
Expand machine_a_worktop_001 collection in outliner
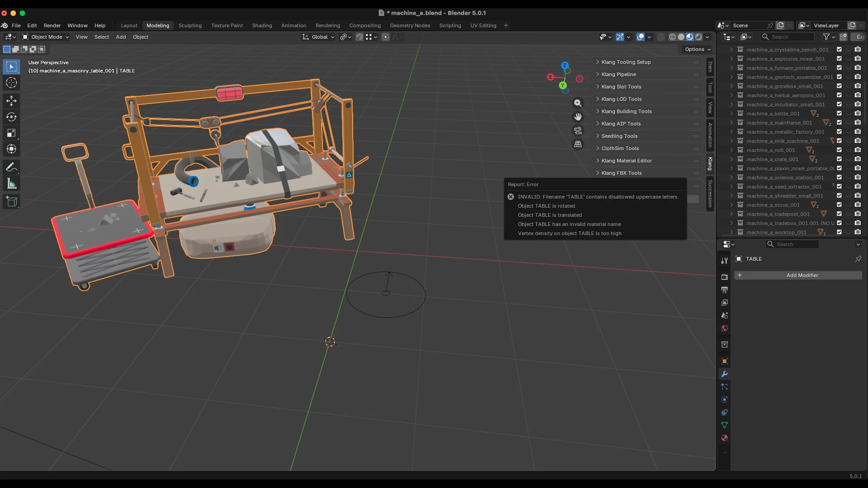click(x=731, y=232)
